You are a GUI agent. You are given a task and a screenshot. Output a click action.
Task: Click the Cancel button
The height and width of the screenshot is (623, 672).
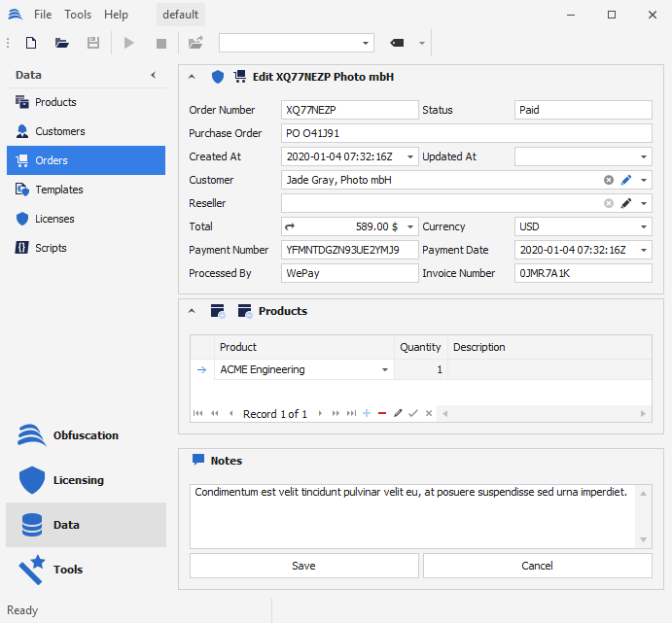537,566
